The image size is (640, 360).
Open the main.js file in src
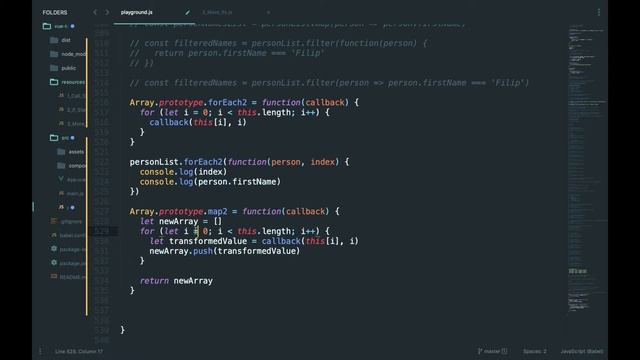pos(72,193)
